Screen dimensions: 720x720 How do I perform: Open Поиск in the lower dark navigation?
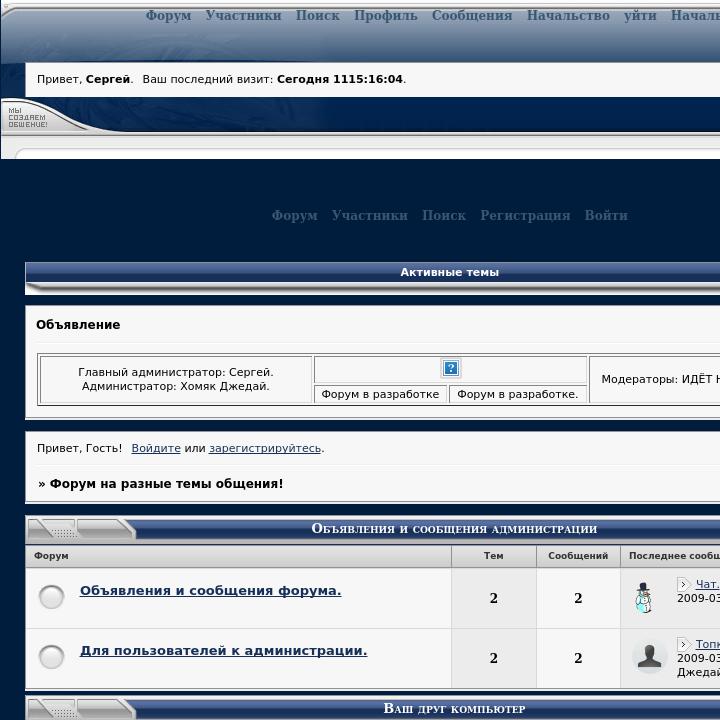pyautogui.click(x=444, y=215)
